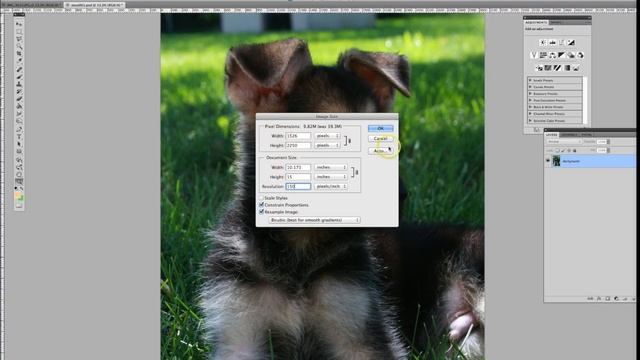The image size is (640, 360).
Task: Add a Color Balance adjustment
Action: [x=552, y=55]
